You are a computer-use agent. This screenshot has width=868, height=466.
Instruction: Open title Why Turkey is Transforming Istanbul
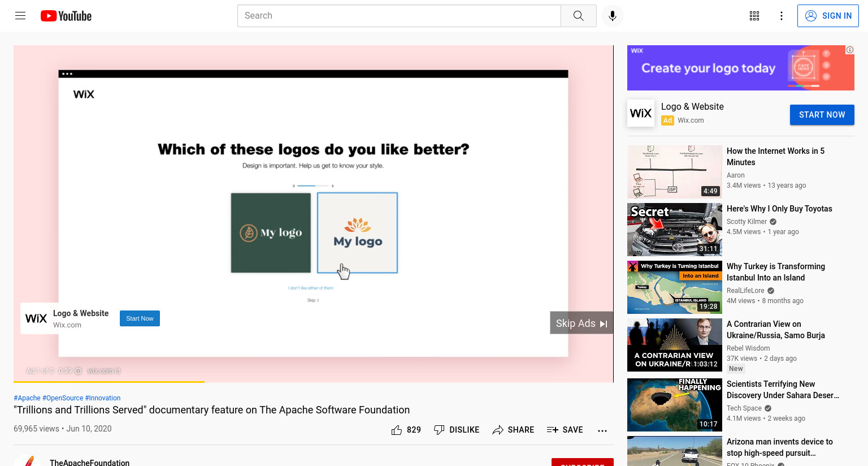776,272
